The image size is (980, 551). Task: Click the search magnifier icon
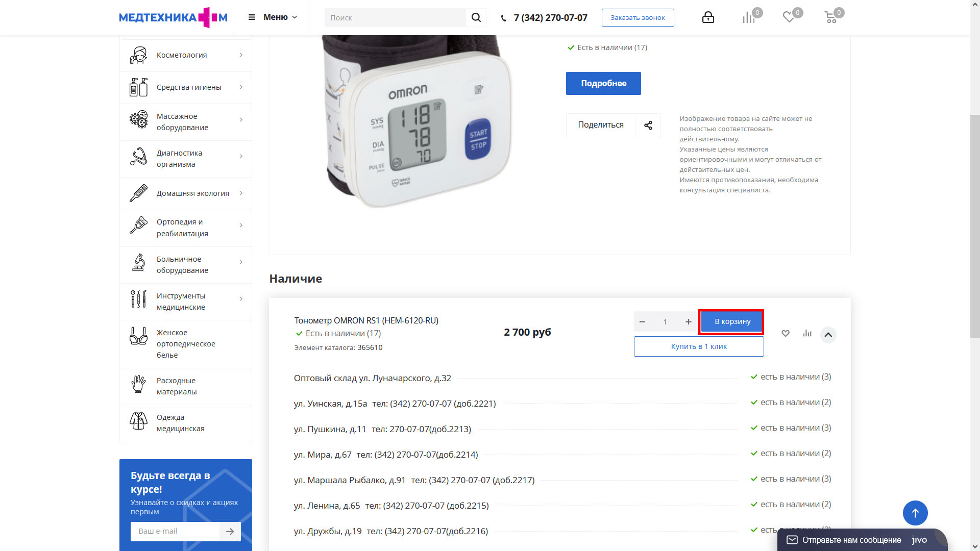pos(476,18)
